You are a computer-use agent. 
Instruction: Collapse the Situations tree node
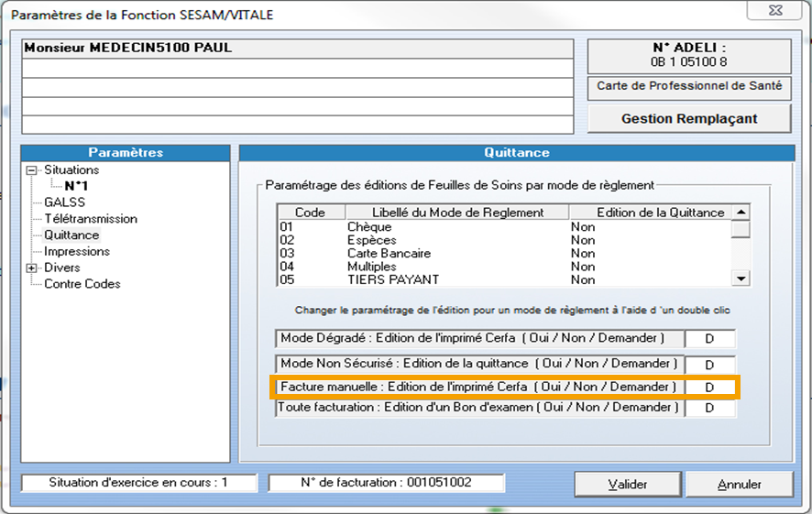(33, 170)
